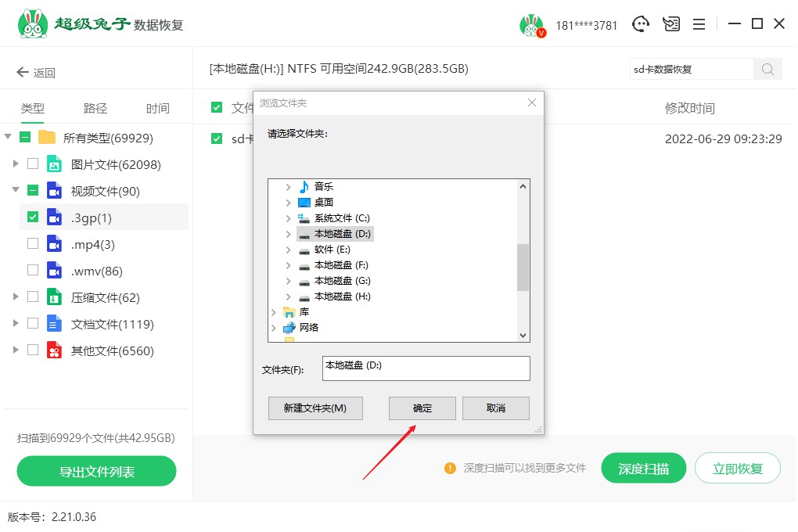The image size is (798, 532).
Task: Click the Libraries 库 icon in the tree
Action: [x=289, y=311]
